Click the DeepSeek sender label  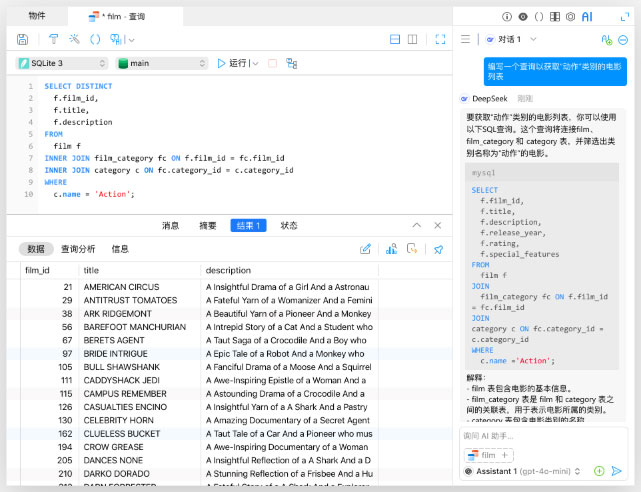point(490,98)
